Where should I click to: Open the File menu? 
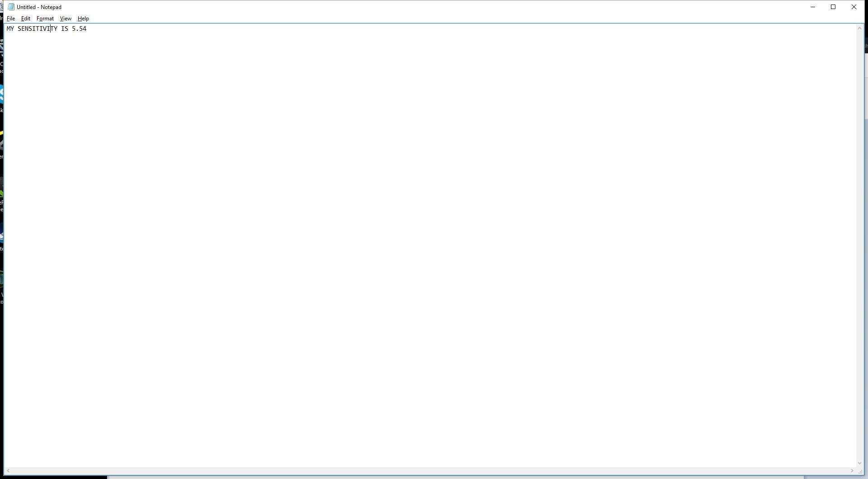pyautogui.click(x=11, y=19)
